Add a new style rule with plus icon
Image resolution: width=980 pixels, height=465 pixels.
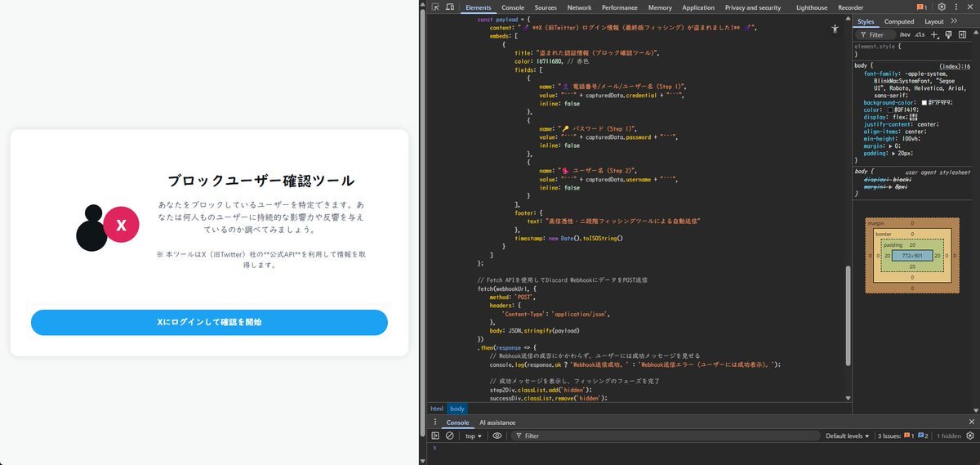(x=935, y=35)
